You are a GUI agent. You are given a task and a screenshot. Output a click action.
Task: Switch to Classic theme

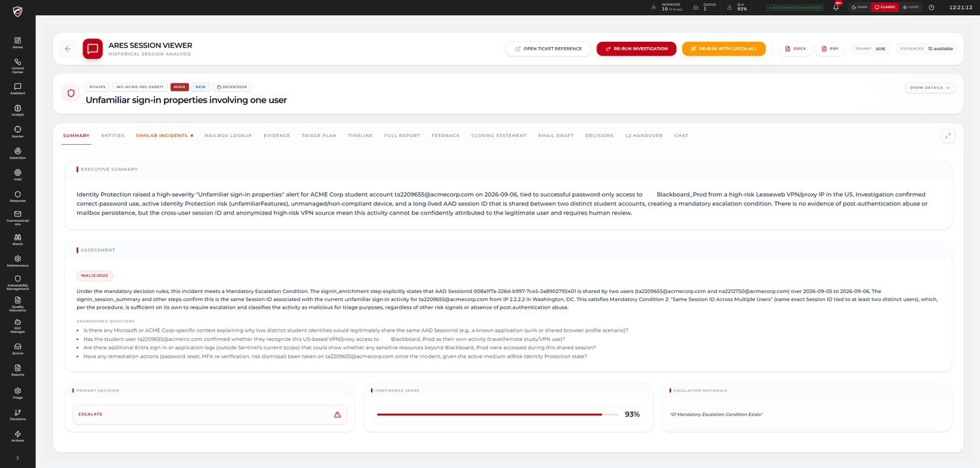point(885,7)
